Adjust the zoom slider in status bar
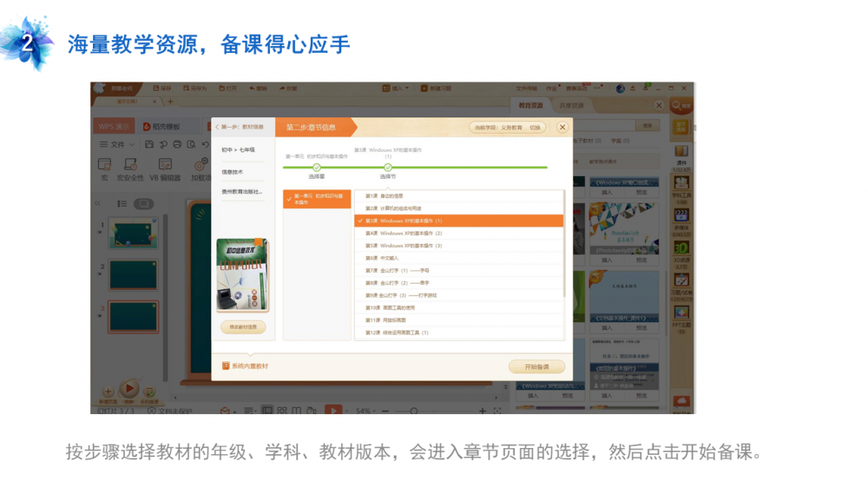 (x=414, y=411)
